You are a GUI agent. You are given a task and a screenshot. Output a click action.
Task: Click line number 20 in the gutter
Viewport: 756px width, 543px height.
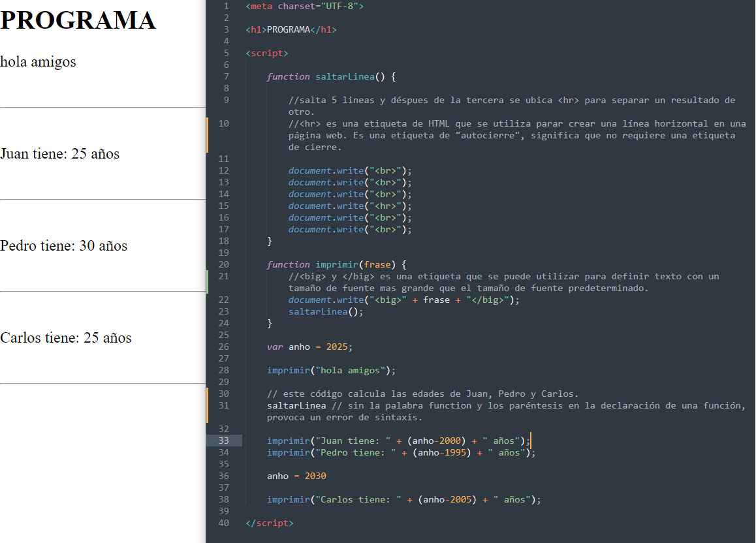(224, 264)
